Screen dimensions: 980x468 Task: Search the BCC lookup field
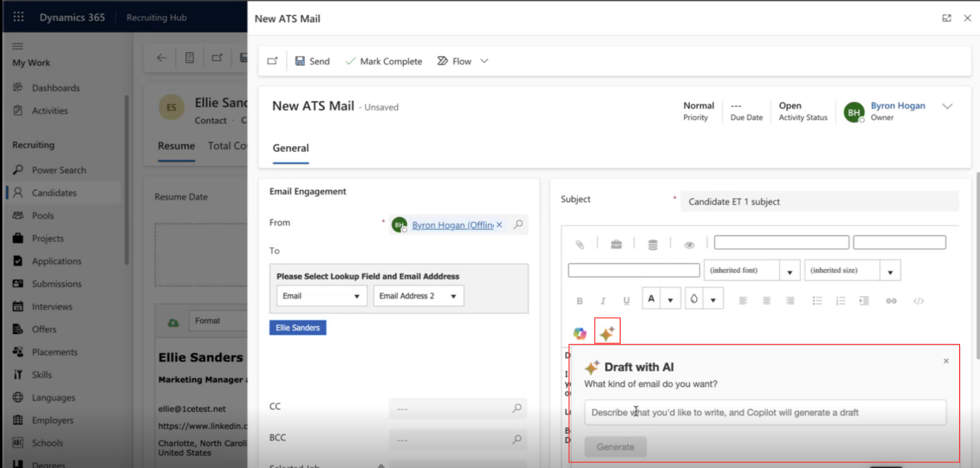[517, 439]
